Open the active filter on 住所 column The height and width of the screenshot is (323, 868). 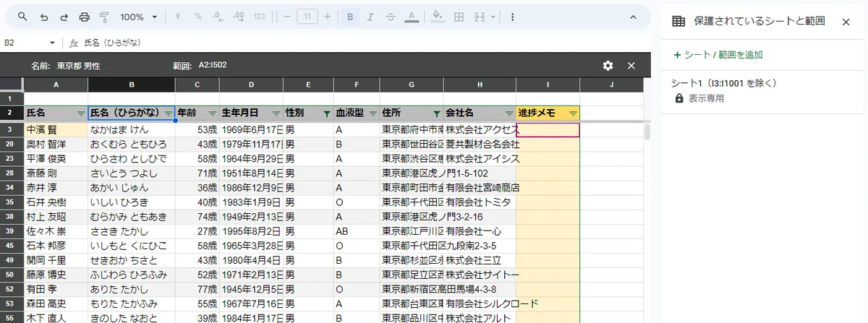[436, 114]
